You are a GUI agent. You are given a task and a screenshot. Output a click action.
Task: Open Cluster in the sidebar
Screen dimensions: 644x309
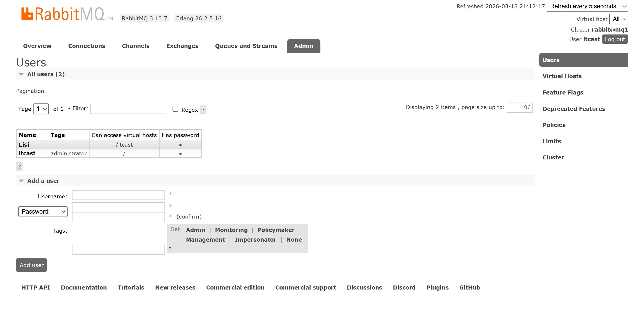(553, 157)
